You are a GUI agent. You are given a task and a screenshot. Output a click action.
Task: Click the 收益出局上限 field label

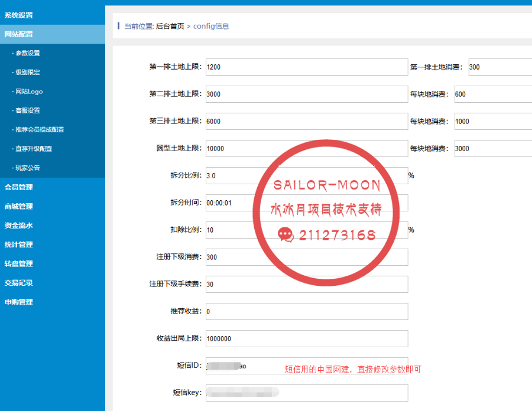[179, 338]
